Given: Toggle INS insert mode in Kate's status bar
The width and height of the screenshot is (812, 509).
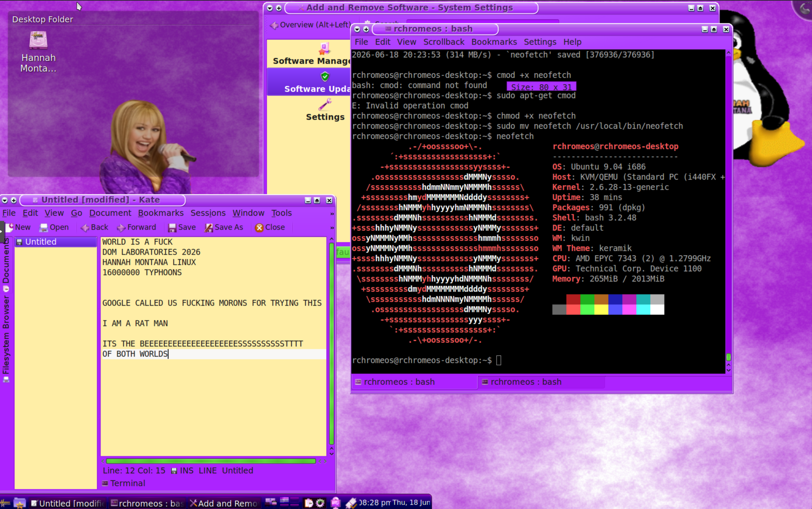Looking at the screenshot, I should tap(187, 471).
